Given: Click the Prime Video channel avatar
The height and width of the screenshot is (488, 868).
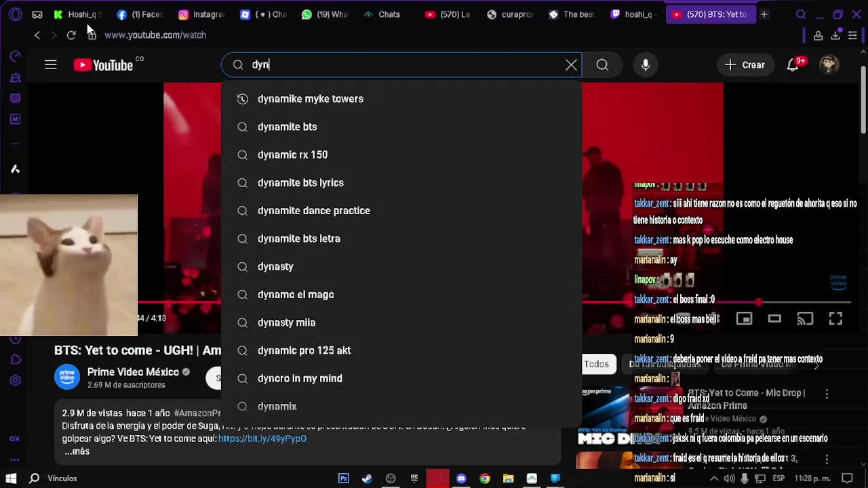Looking at the screenshot, I should 67,377.
